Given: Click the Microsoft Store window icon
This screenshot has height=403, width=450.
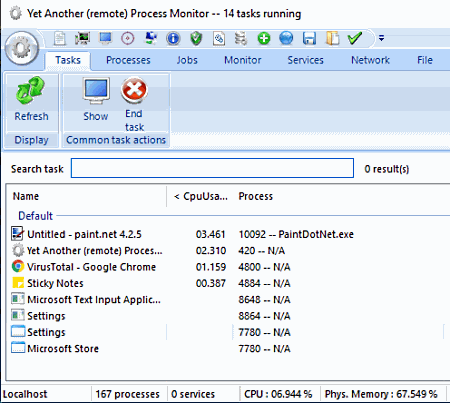Looking at the screenshot, I should click(18, 348).
